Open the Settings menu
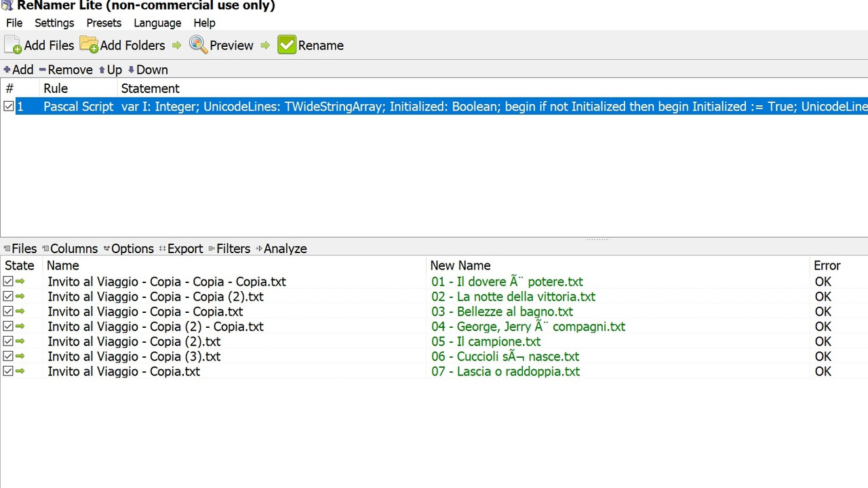This screenshot has height=488, width=868. tap(54, 22)
